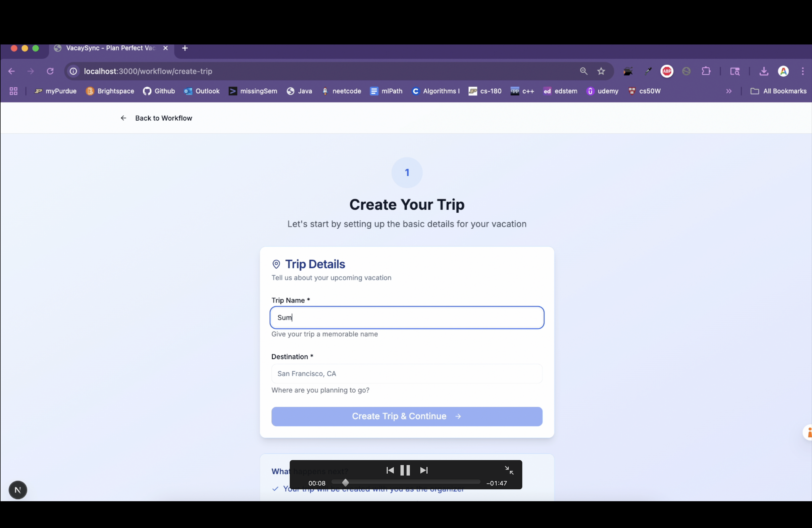Bookmark page with the star icon

(601, 71)
